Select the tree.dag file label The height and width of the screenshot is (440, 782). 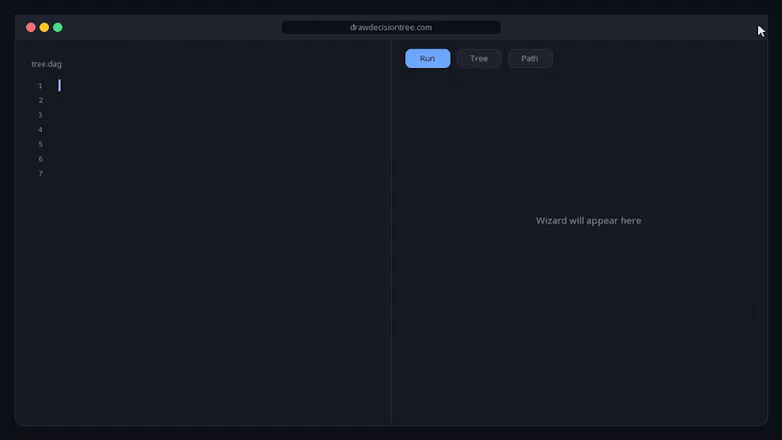tap(46, 64)
